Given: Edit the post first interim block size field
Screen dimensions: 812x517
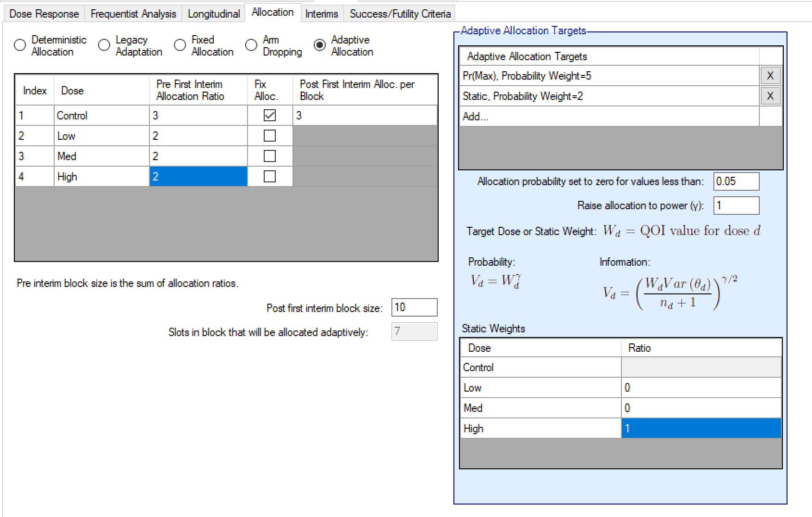Looking at the screenshot, I should pyautogui.click(x=414, y=308).
